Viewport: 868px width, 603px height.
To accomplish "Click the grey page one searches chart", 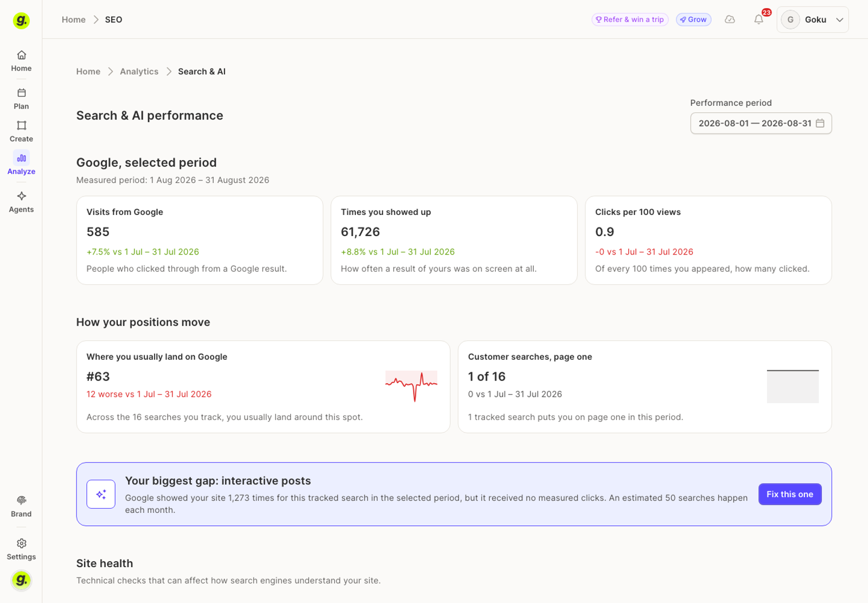I will [x=793, y=386].
